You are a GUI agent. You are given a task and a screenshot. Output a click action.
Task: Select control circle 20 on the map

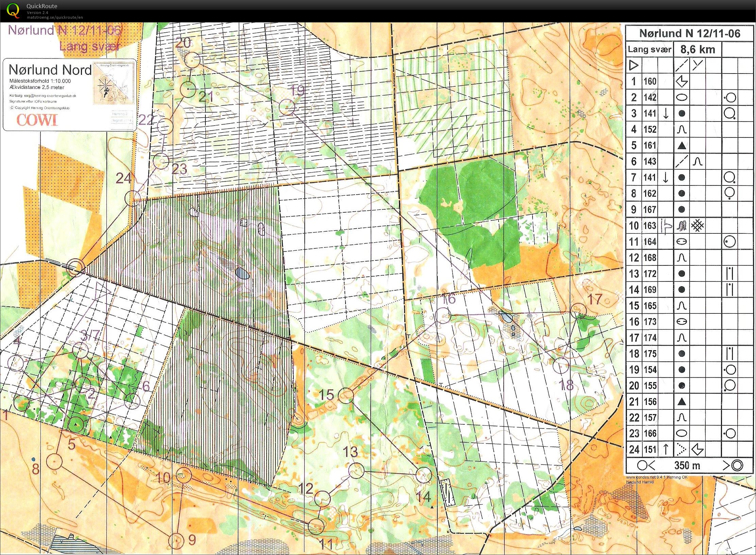[192, 60]
